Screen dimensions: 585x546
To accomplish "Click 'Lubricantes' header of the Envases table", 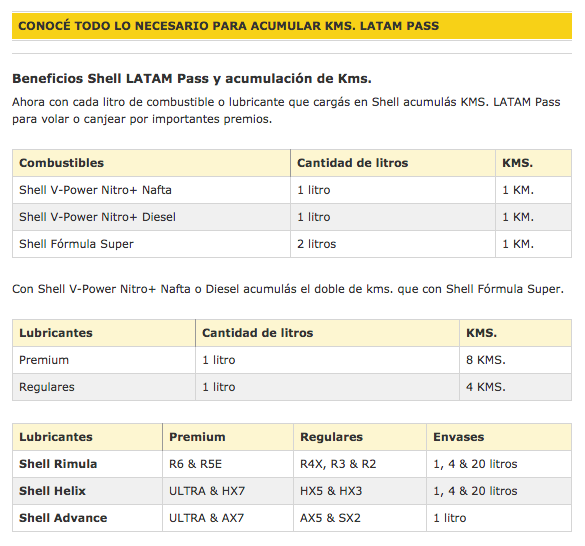I will (x=87, y=437).
